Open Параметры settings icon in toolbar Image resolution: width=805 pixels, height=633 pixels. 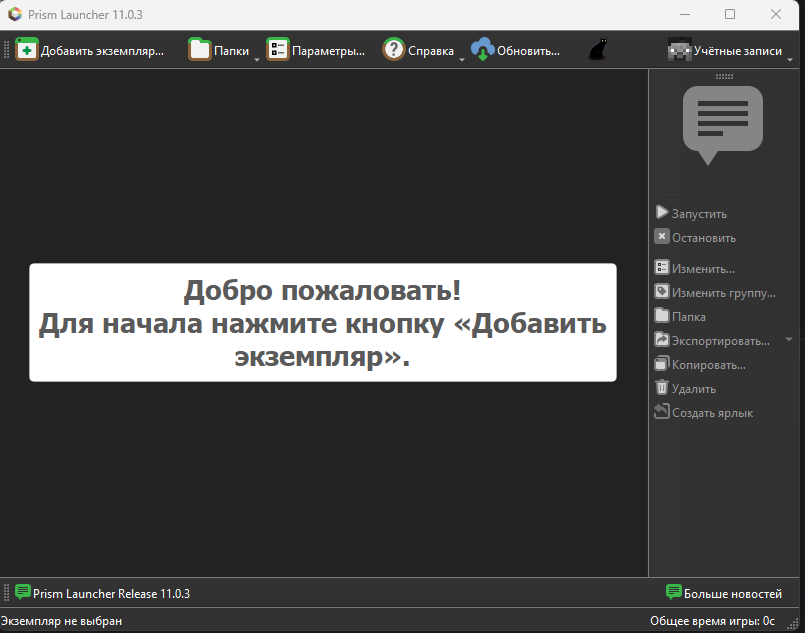pos(278,50)
